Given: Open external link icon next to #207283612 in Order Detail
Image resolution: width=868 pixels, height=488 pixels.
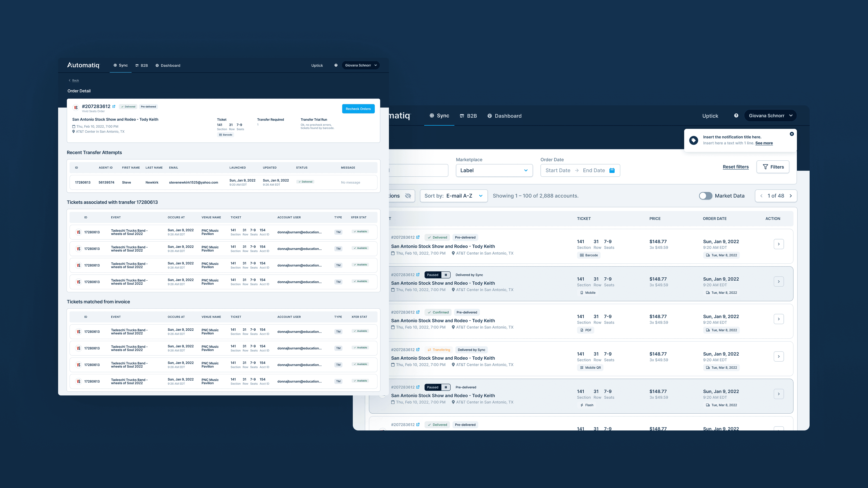Looking at the screenshot, I should (x=114, y=106).
